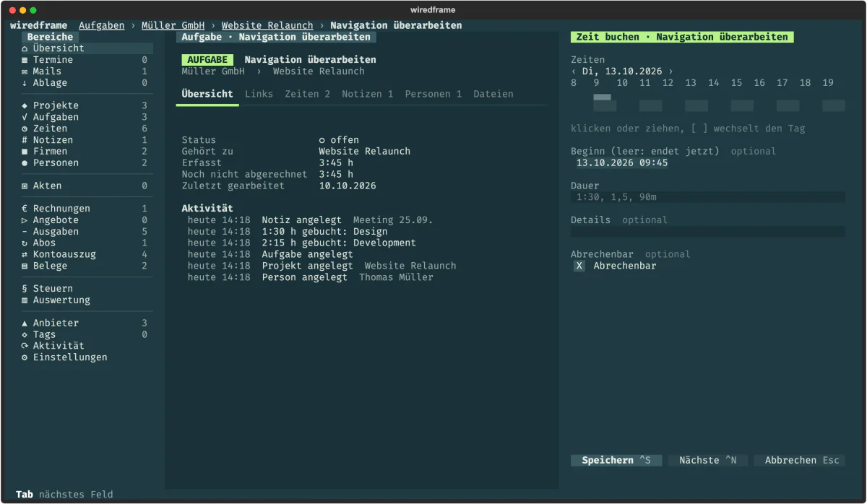This screenshot has width=867, height=504.
Task: Click the calendar icon next to Termine
Action: pos(25,60)
